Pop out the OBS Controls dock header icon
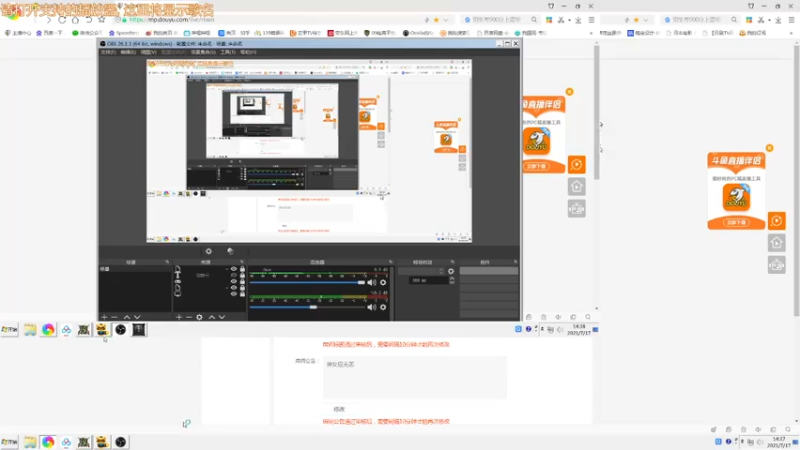This screenshot has width=800, height=450. 515,262
